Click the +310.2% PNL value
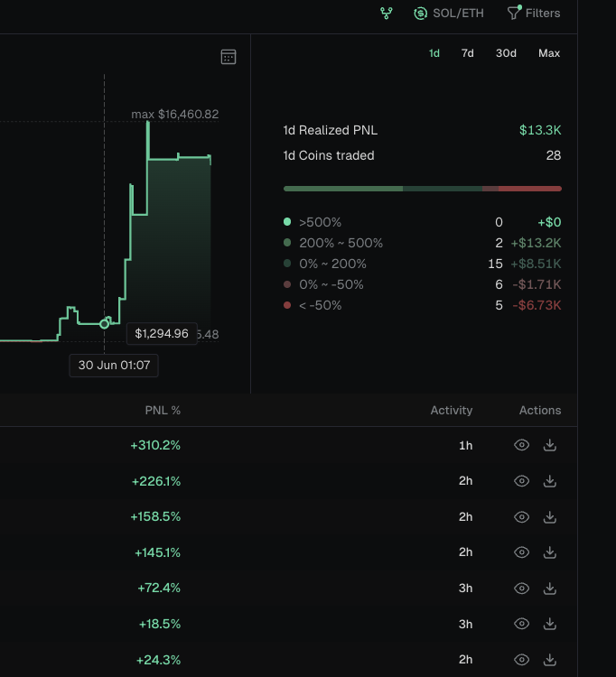616x677 pixels. pyautogui.click(x=155, y=445)
